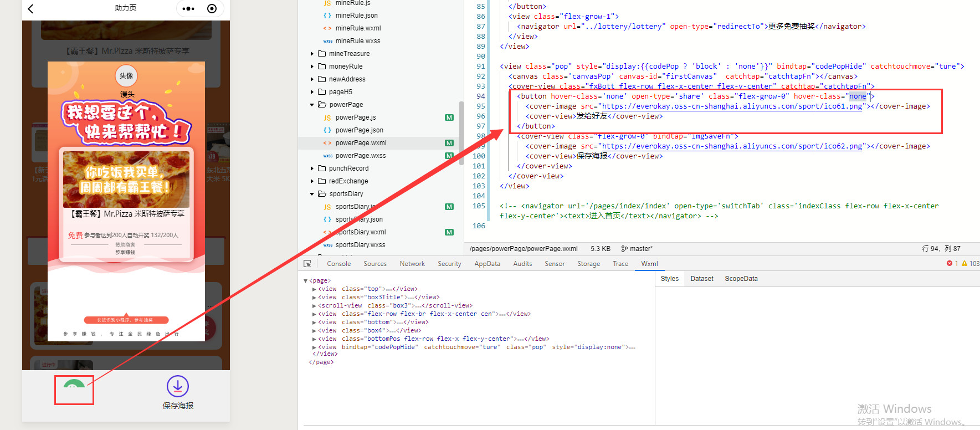Open the Storage tab
This screenshot has height=430, width=980.
pos(588,264)
